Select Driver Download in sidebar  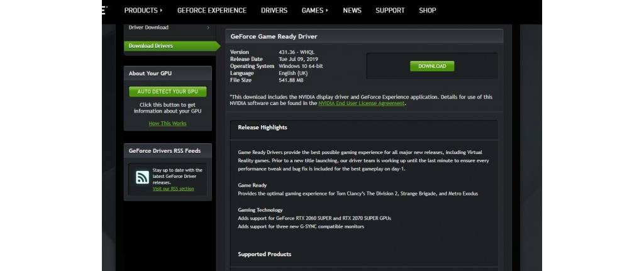click(148, 28)
